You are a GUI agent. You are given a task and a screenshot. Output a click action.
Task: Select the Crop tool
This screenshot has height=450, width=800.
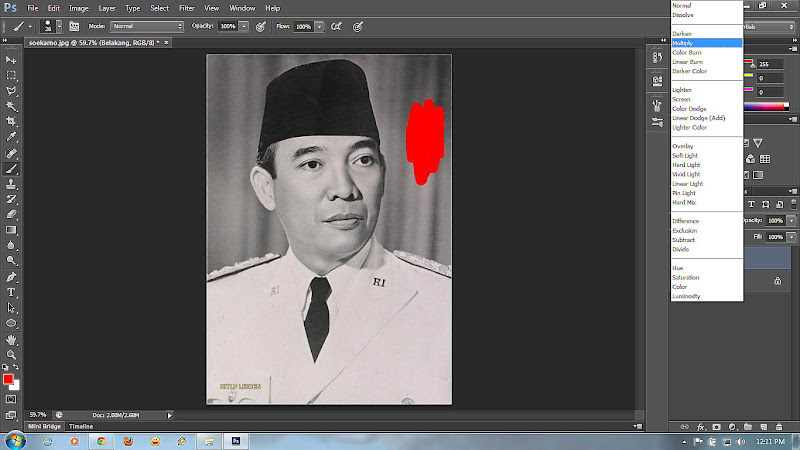click(11, 121)
